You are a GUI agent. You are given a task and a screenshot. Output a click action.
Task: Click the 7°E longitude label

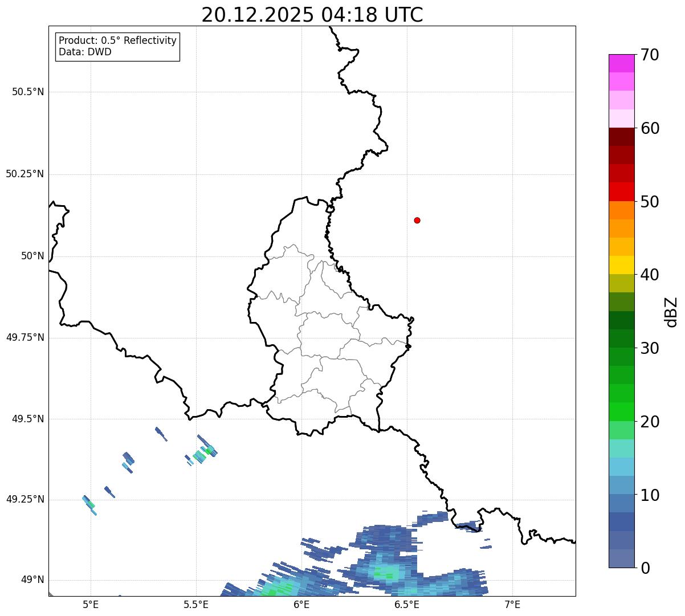512,605
